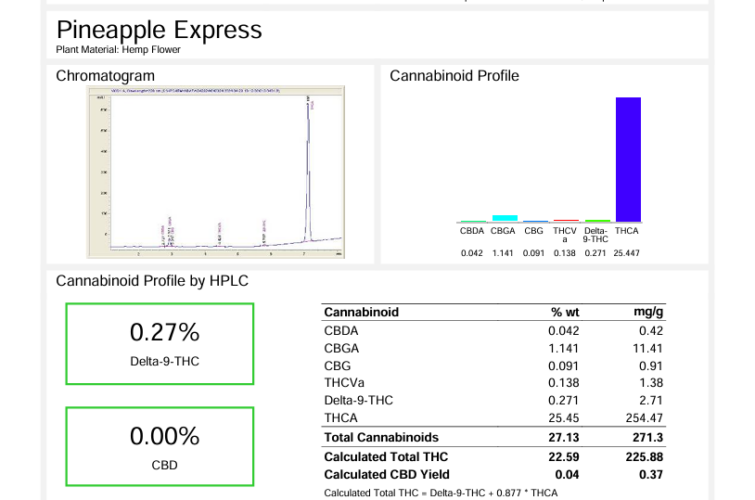
Task: Click the Pineapple Express title
Action: 159,30
